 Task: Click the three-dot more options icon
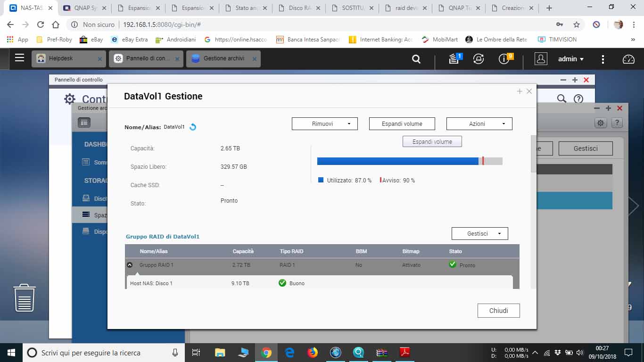pos(603,59)
